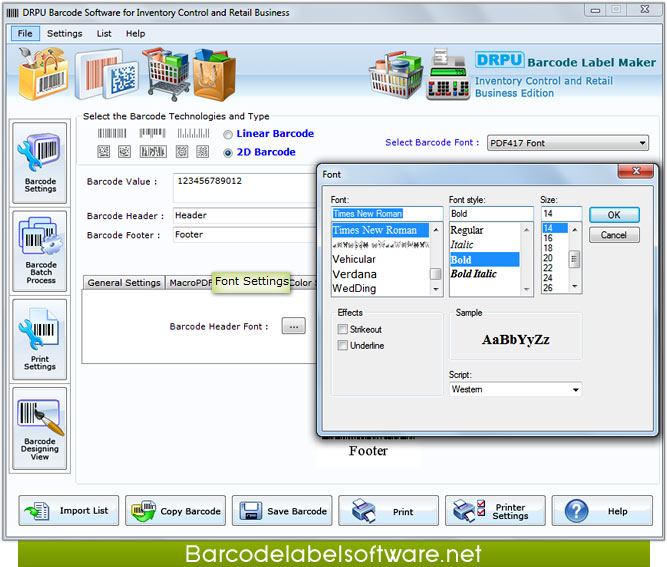Enable the Underline effect checkbox
Screen dimensions: 667x567
[x=342, y=345]
